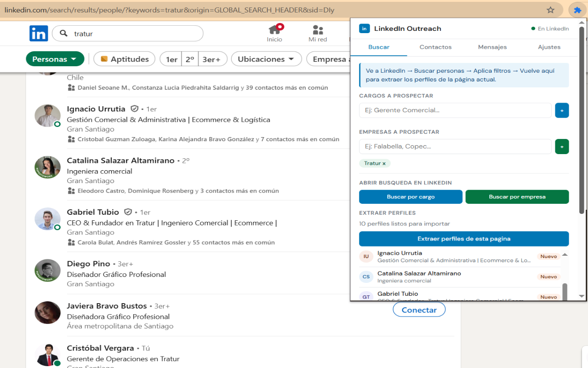Click Conectar for Javiera Bravo Bustos
This screenshot has width=588, height=368.
tap(419, 310)
